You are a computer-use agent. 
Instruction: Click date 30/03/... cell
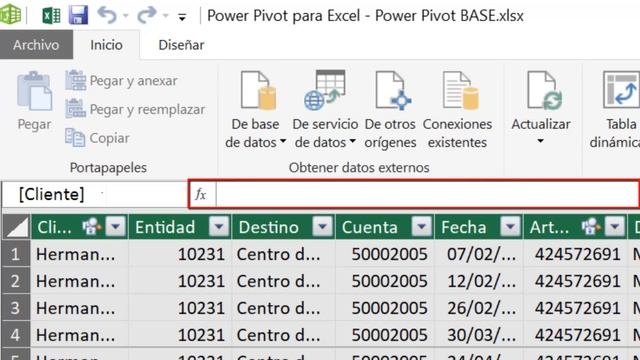478,335
